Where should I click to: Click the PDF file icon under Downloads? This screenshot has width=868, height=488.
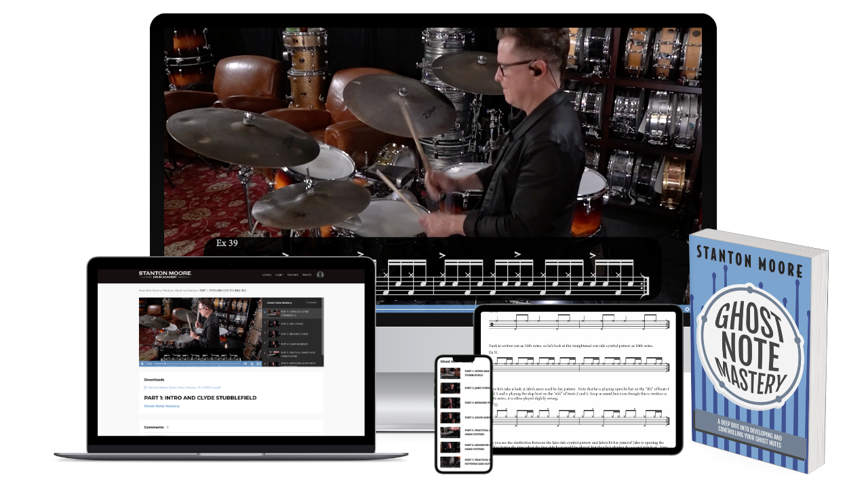146,388
